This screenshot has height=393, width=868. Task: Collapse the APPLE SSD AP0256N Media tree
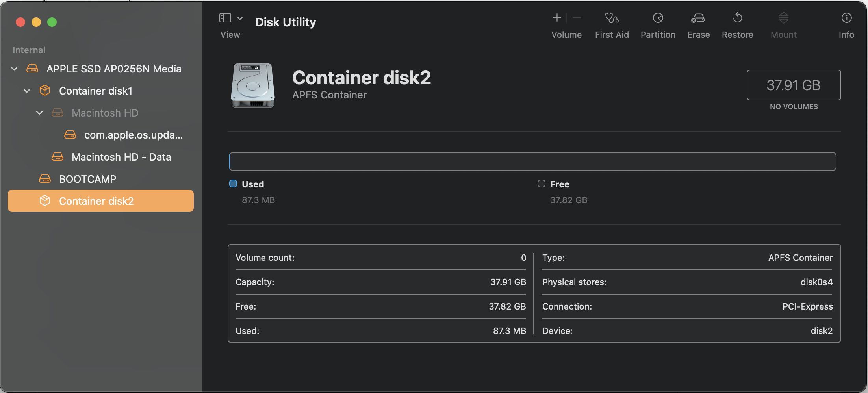[14, 68]
